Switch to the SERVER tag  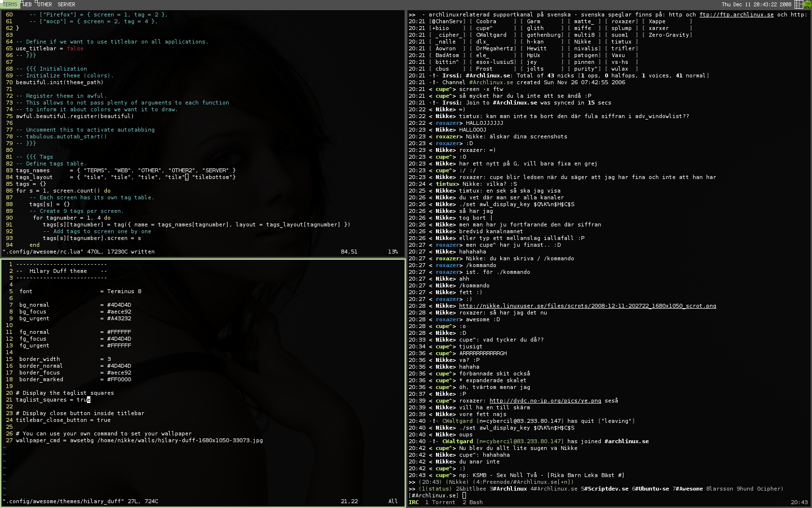pos(66,4)
